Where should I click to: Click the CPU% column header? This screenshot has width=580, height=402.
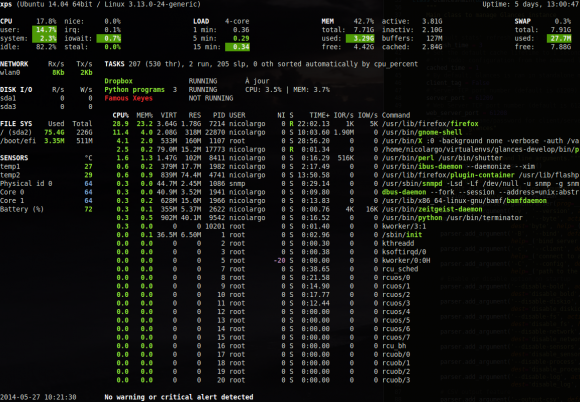tap(121, 115)
